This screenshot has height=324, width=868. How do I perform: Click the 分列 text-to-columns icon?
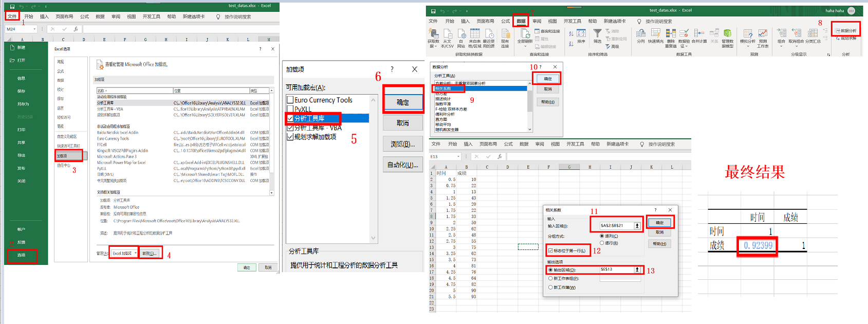coord(641,34)
